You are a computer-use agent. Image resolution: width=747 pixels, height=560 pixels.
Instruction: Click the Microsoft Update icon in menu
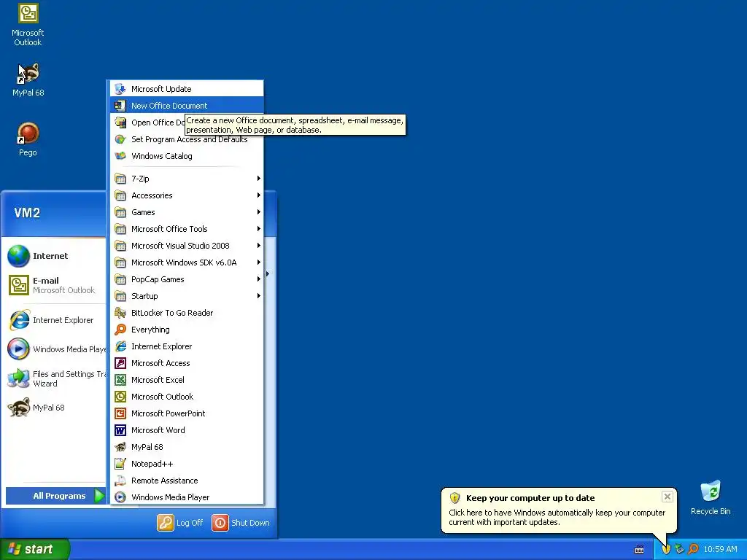point(120,88)
